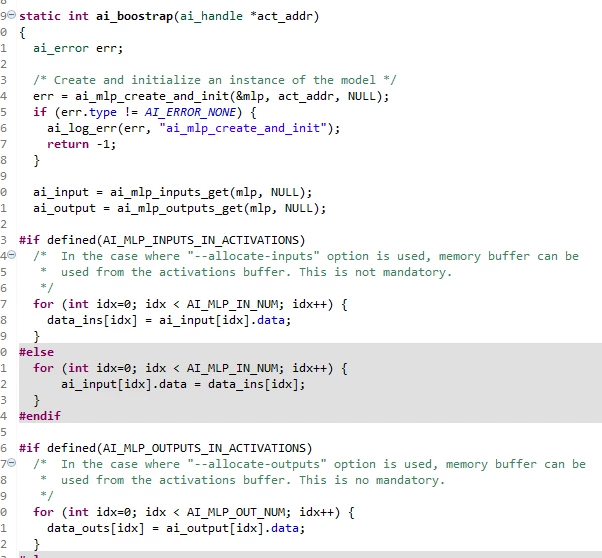The image size is (602, 558).
Task: Click the function name ai_boostrap
Action: coord(134,17)
